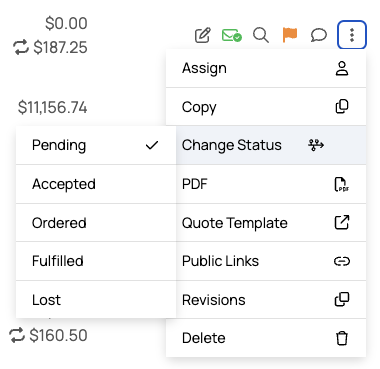This screenshot has width=380, height=369.
Task: Click the orange flag icon
Action: click(x=290, y=35)
